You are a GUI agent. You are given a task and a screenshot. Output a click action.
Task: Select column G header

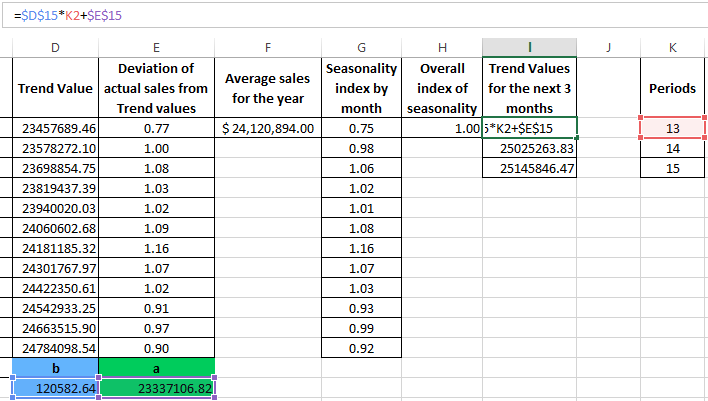click(361, 47)
